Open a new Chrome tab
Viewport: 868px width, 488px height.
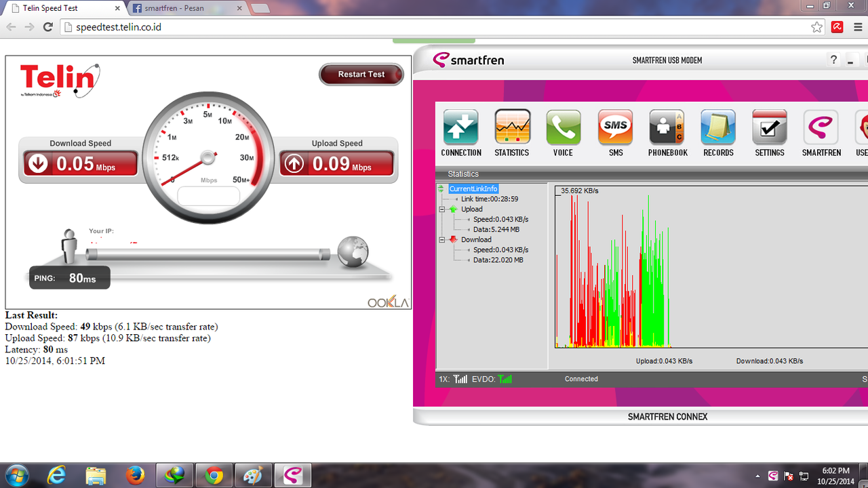tap(260, 9)
